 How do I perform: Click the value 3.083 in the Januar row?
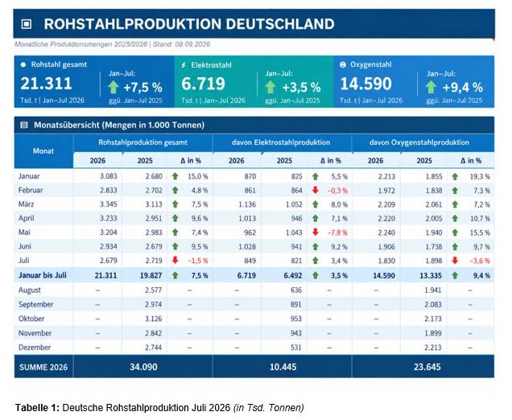click(x=109, y=176)
